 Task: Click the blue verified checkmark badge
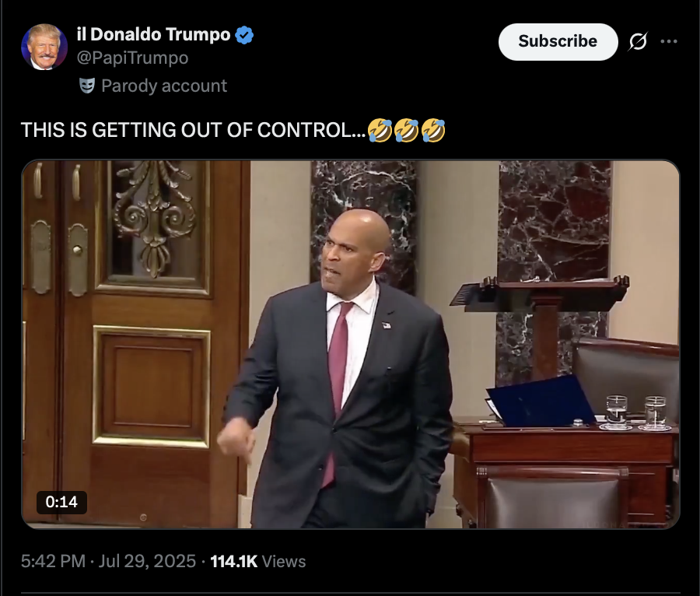(x=244, y=35)
